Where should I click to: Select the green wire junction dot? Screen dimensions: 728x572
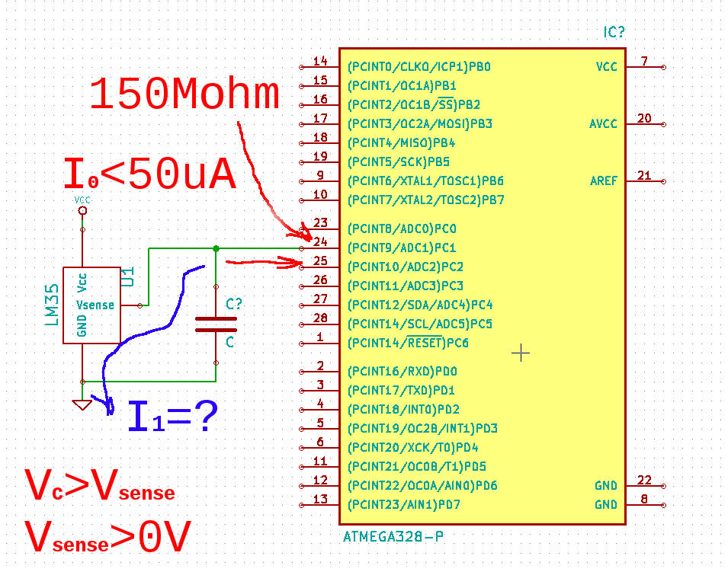click(216, 248)
